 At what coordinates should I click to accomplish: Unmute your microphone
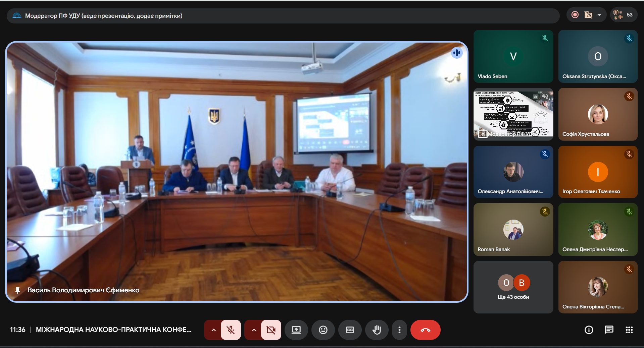click(x=231, y=330)
